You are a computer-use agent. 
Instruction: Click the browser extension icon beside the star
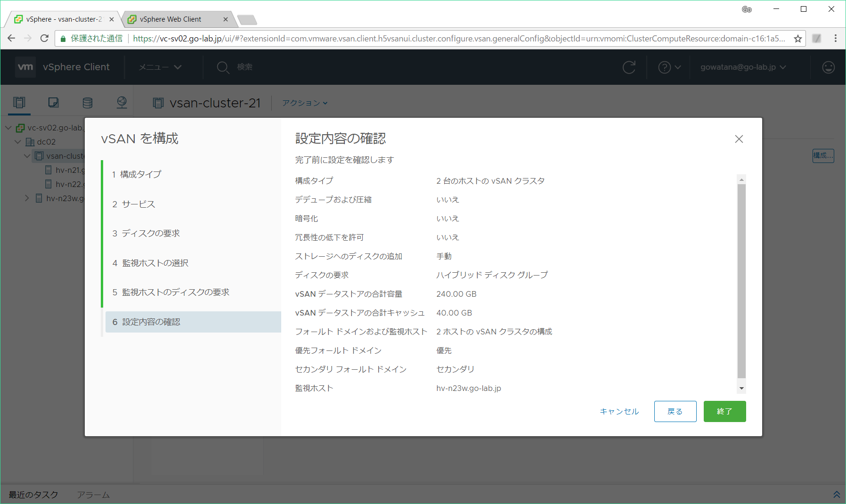[x=817, y=39]
